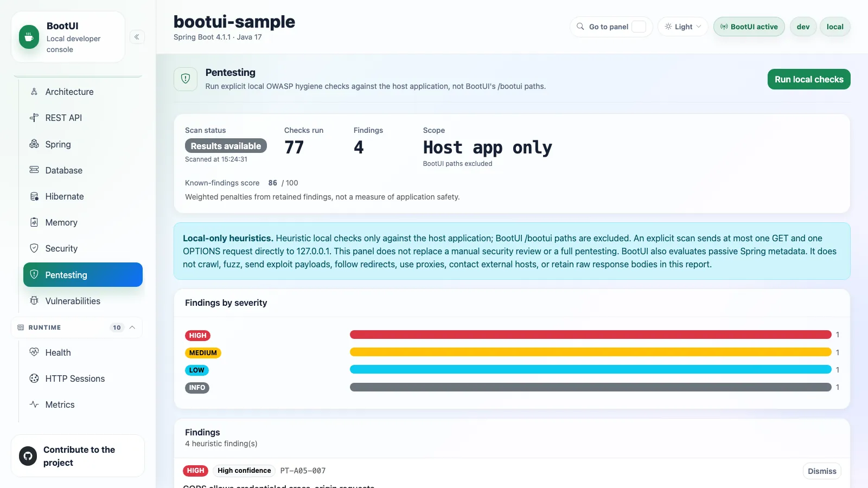Click the Database sidebar icon
This screenshot has width=868, height=488.
click(34, 170)
